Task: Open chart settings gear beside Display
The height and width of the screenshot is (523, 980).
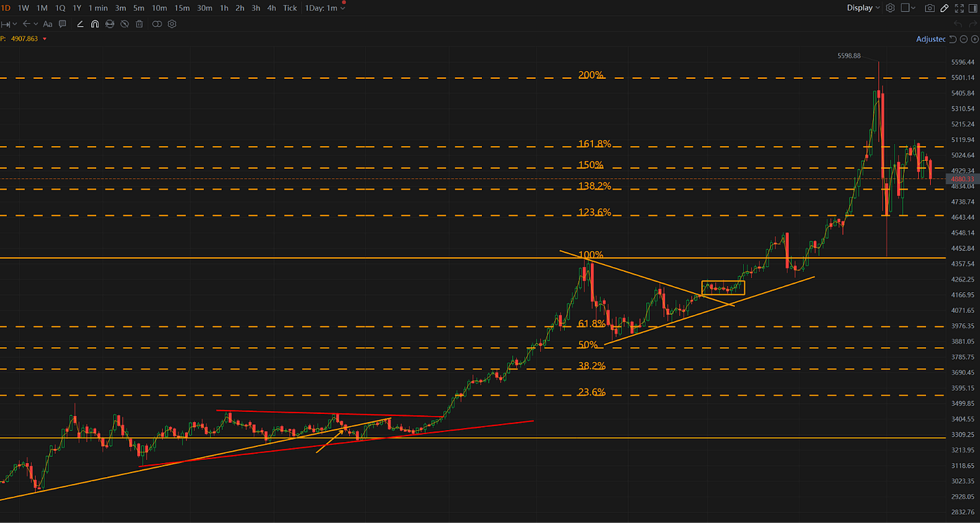Action: [890, 8]
